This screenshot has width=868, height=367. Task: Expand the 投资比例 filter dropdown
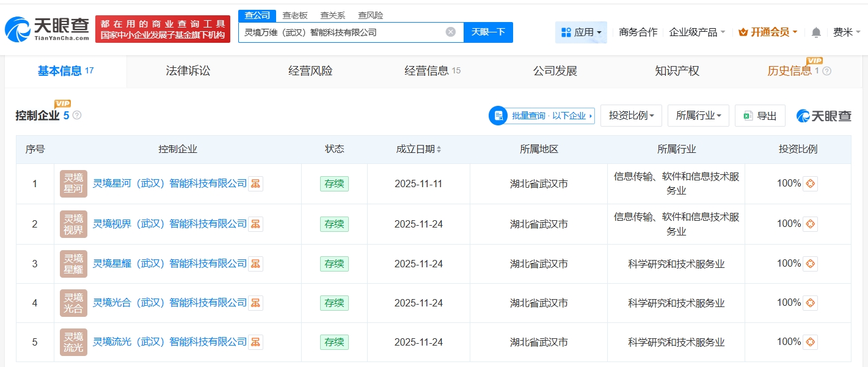click(x=631, y=116)
